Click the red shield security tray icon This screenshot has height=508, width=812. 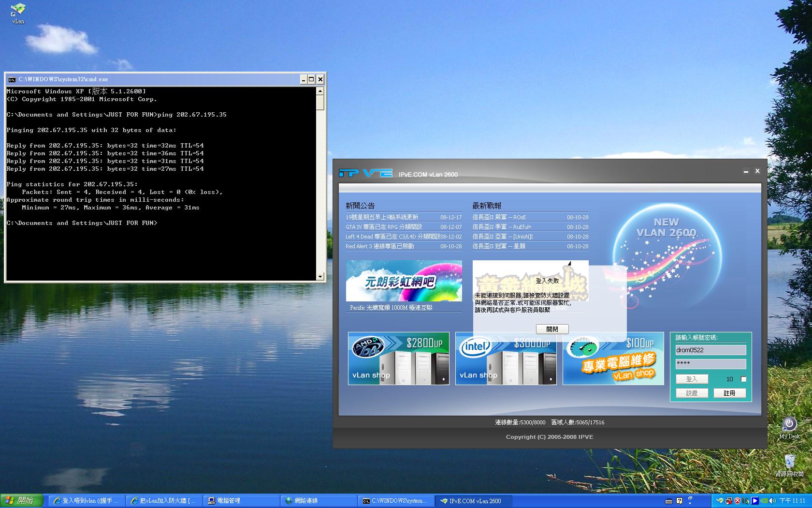pos(737,501)
